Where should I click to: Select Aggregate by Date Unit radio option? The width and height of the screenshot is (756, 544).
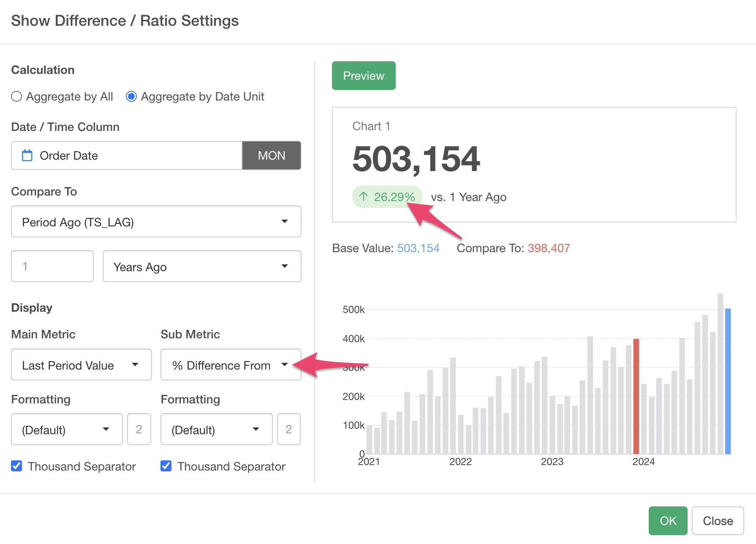pyautogui.click(x=131, y=97)
